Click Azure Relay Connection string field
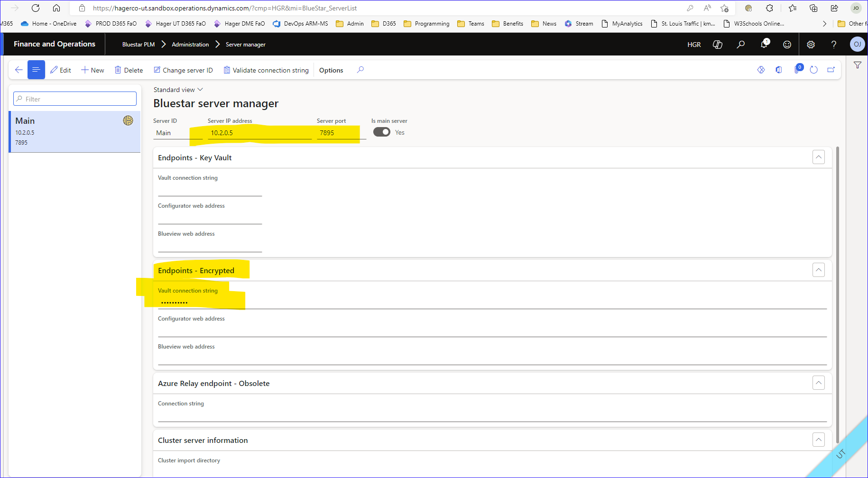Screen dimensions: 868x478 click(x=492, y=415)
